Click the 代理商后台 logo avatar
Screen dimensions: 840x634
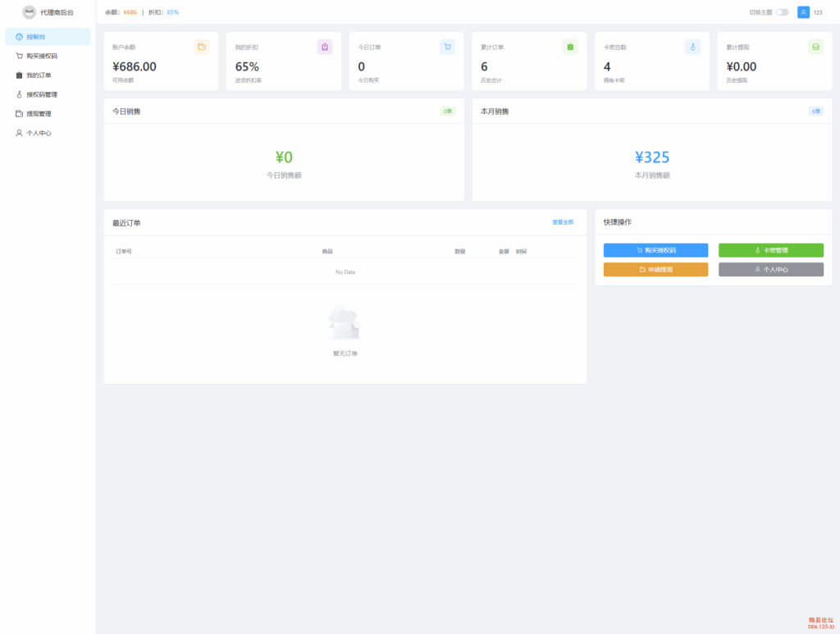[30, 12]
